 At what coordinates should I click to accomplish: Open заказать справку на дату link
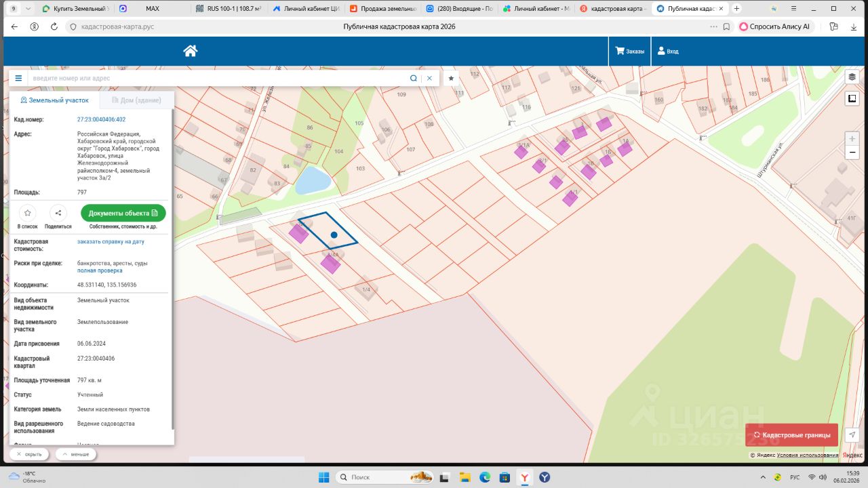111,241
